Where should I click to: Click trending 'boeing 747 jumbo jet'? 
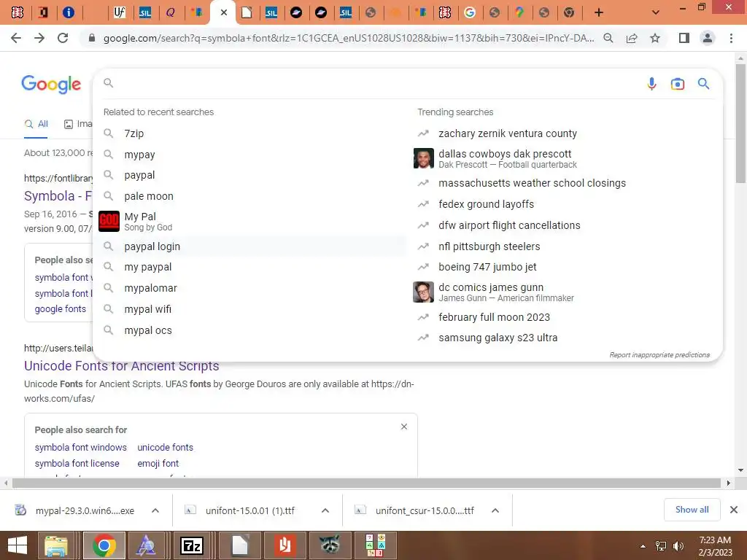pyautogui.click(x=487, y=267)
